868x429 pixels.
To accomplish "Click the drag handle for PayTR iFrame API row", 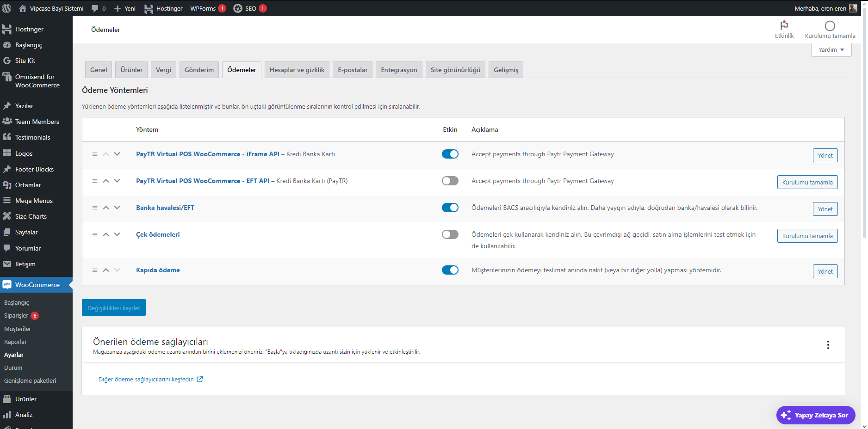I will [x=95, y=154].
